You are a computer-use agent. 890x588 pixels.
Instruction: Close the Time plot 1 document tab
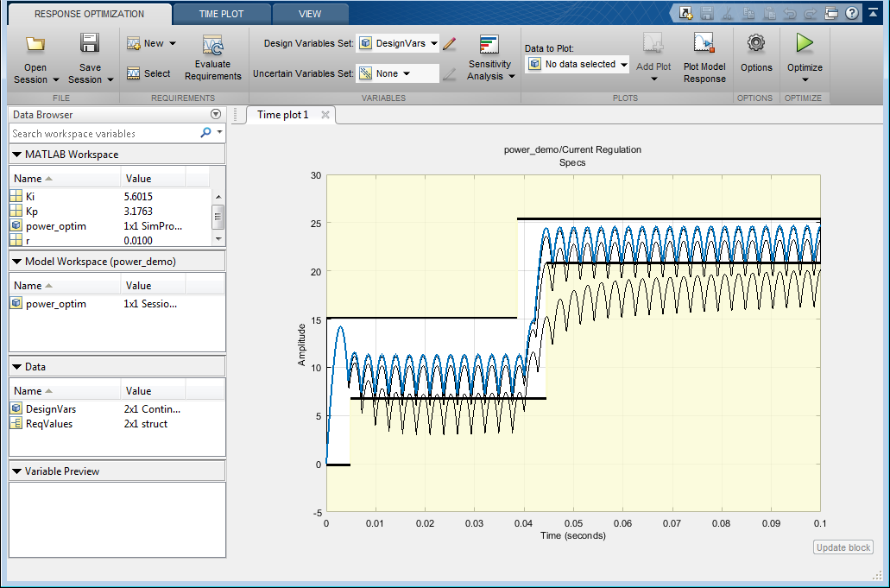[x=325, y=115]
